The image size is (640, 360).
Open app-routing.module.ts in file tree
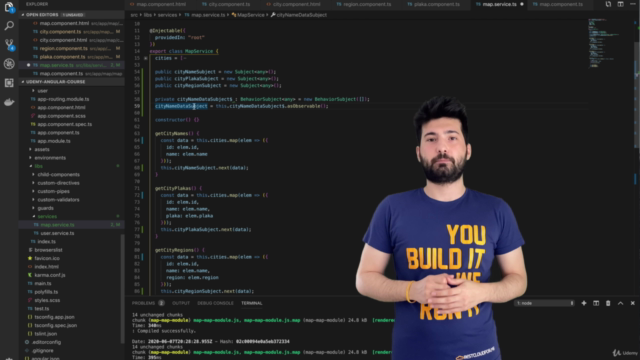coord(63,99)
